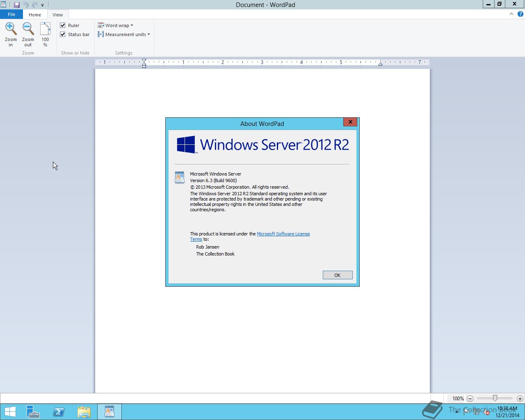Click OK in About WordPad dialog
This screenshot has height=420, width=525.
coord(338,275)
